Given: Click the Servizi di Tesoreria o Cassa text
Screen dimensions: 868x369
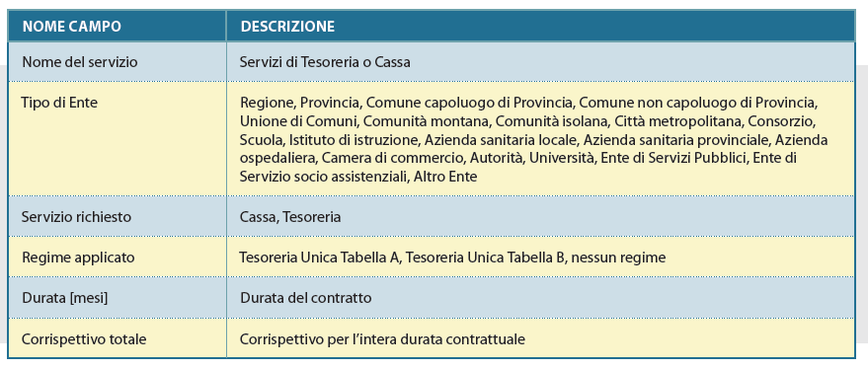Looking at the screenshot, I should coord(325,62).
